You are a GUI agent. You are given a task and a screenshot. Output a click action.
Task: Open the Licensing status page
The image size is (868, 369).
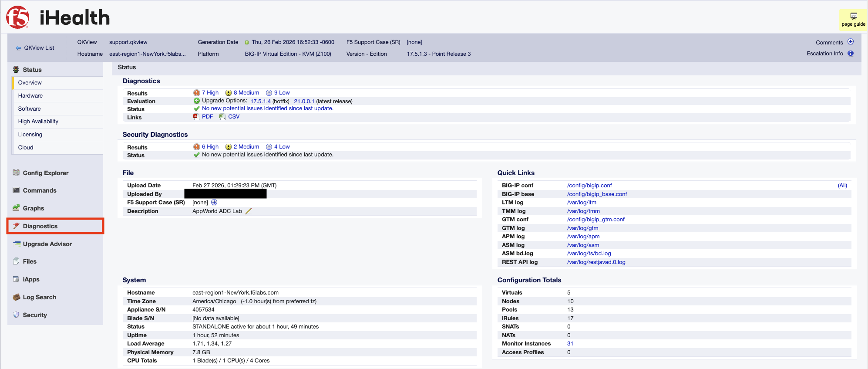click(30, 135)
